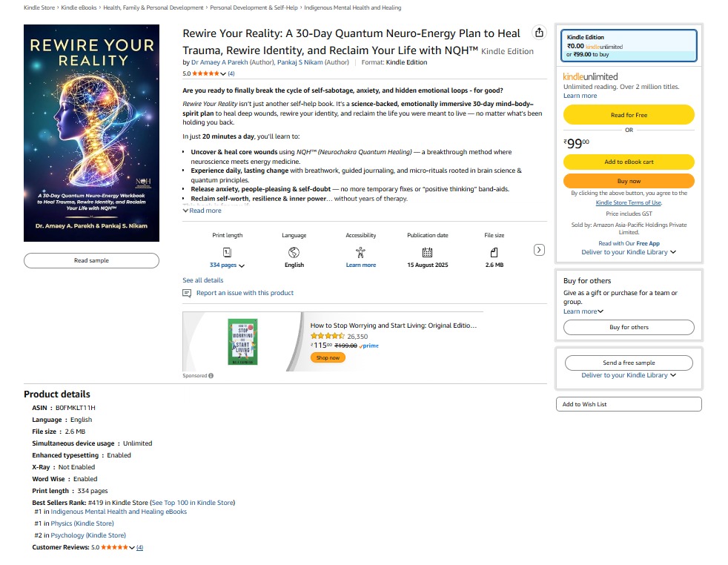Click the publication date calendar icon
The height and width of the screenshot is (565, 728).
pyautogui.click(x=427, y=252)
